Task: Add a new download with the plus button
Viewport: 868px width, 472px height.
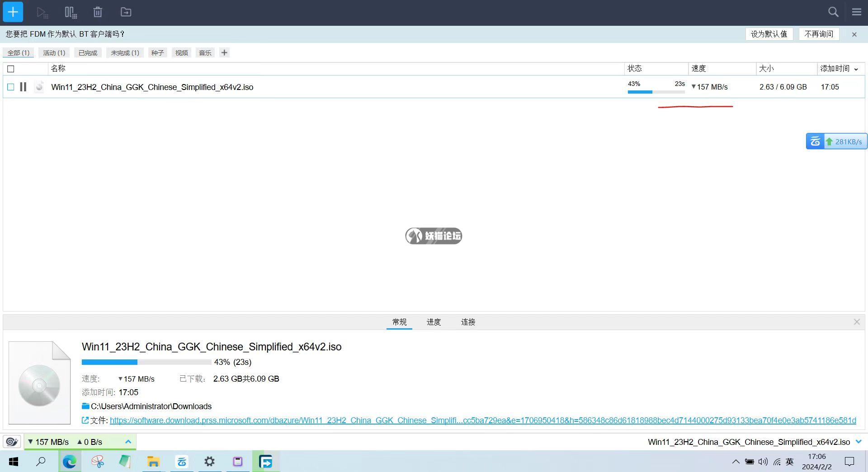Action: tap(13, 12)
